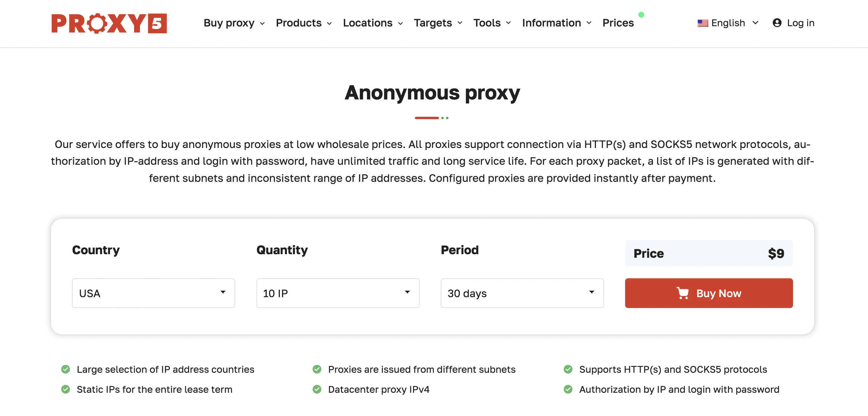868x416 pixels.
Task: Open the Country dropdown showing USA
Action: 153,293
